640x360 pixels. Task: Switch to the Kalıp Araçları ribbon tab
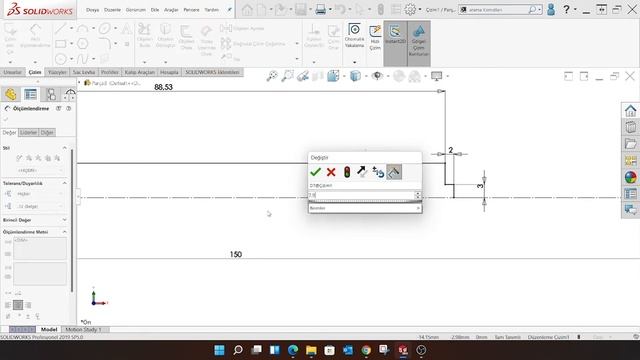point(140,72)
